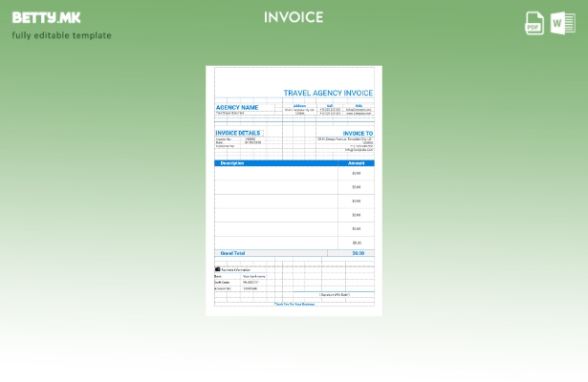Click the Payment Information wallet icon
588x382 pixels.
point(218,269)
